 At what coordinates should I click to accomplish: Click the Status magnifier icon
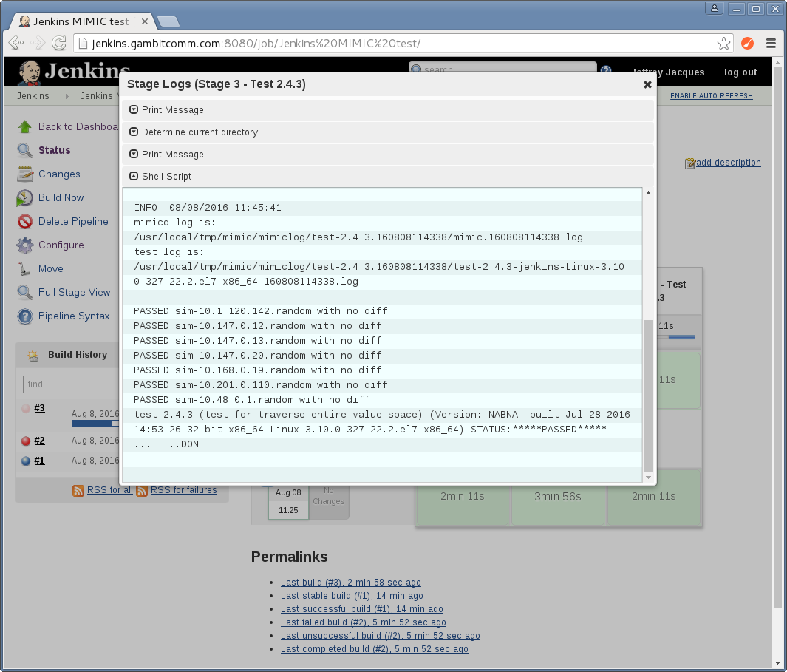click(x=24, y=150)
